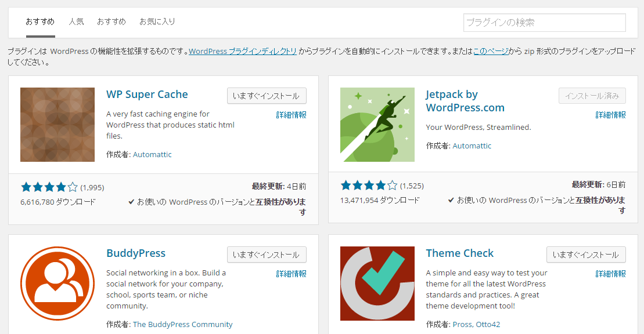Click the このページ upload link

click(x=491, y=51)
